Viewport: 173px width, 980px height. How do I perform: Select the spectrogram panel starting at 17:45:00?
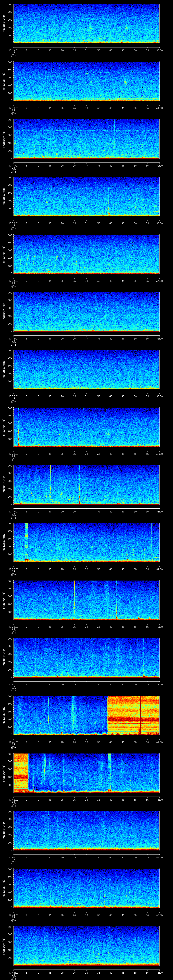click(87, 946)
